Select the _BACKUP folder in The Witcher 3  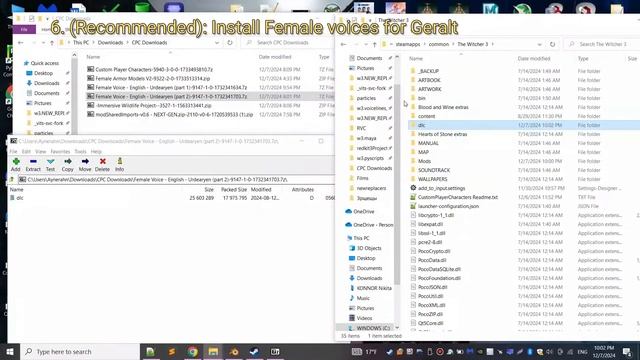click(x=428, y=71)
